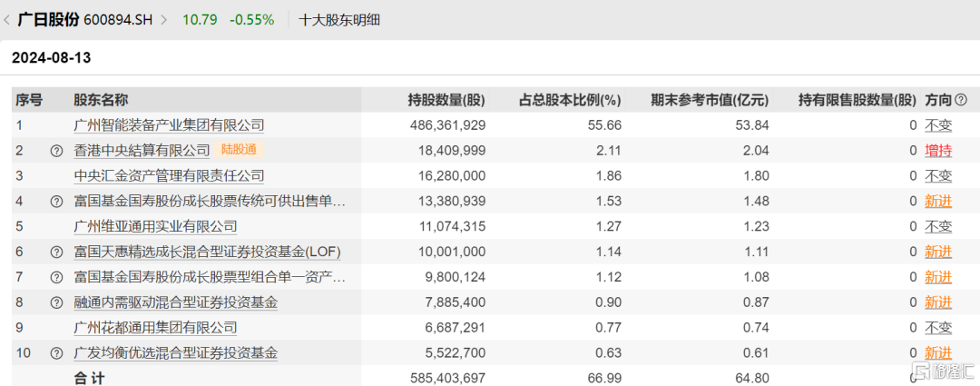The width and height of the screenshot is (980, 386).
Task: Click the 合计 total row label
Action: [x=90, y=378]
